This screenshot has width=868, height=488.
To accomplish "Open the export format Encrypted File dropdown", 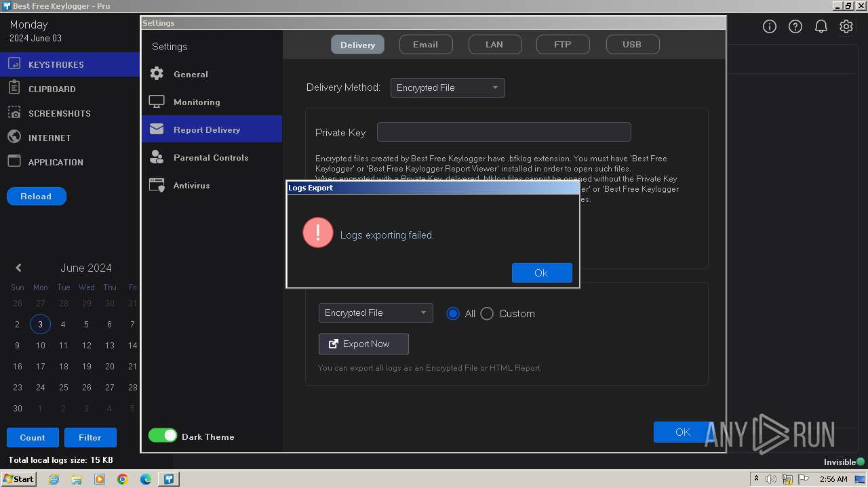I will click(376, 312).
